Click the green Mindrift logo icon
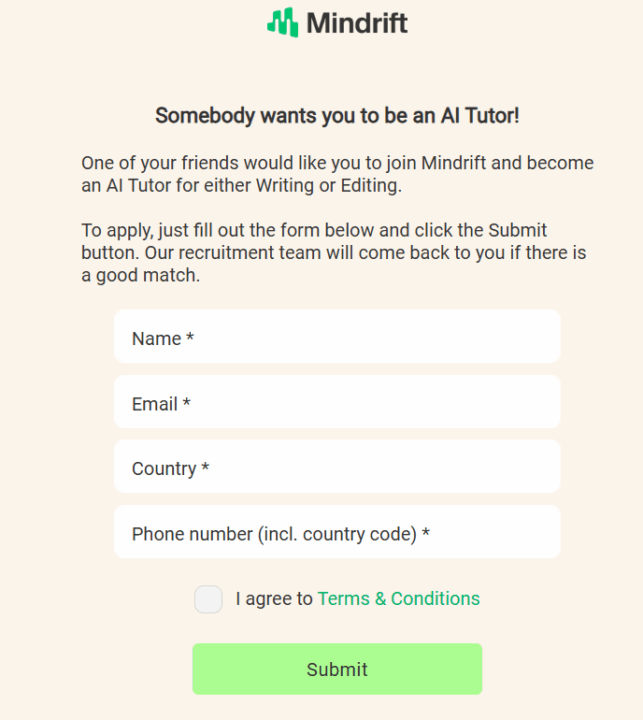Screen dimensions: 643x720 coord(283,22)
